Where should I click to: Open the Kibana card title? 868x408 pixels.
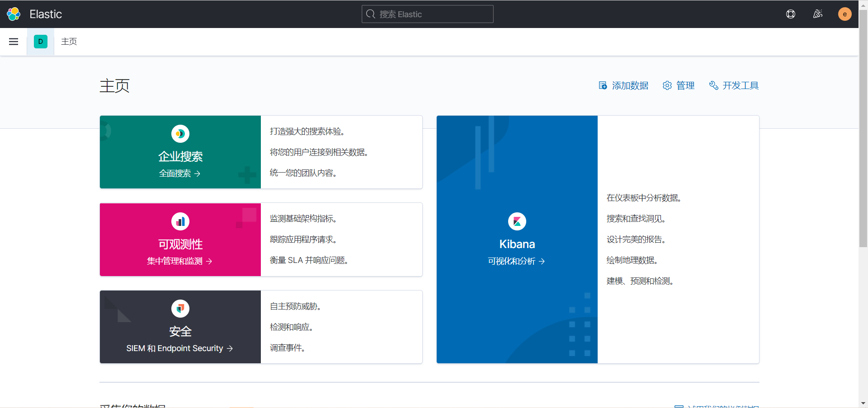[517, 244]
